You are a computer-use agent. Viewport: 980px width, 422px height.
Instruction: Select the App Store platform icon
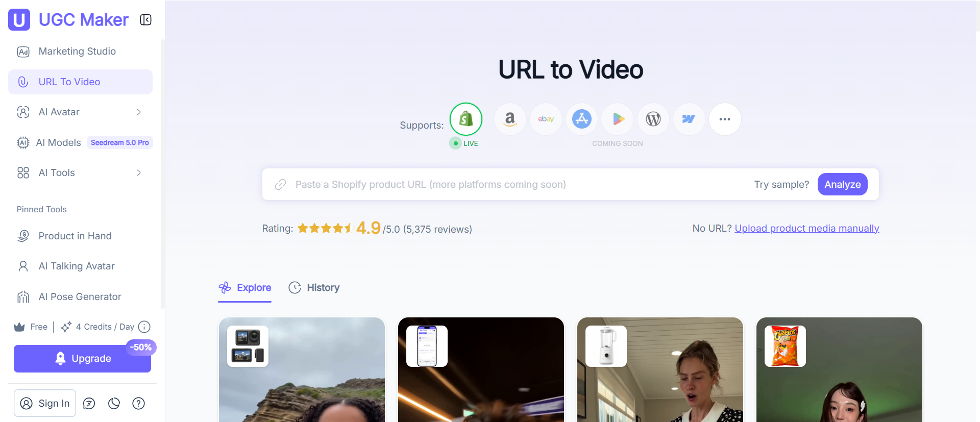581,119
